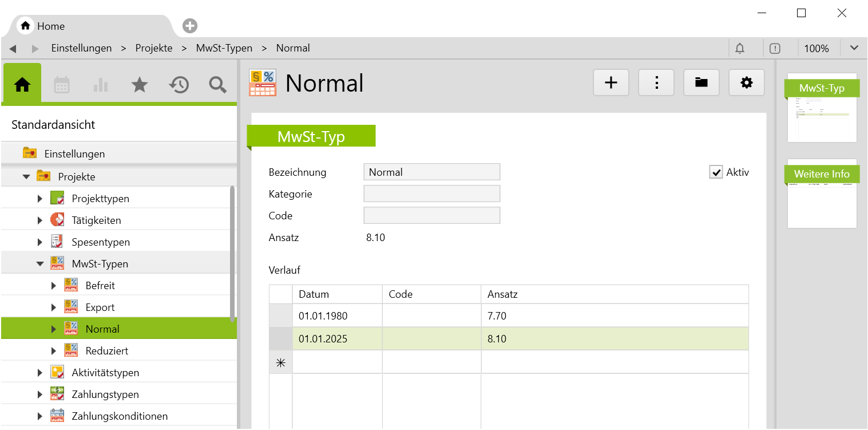868x430 pixels.
Task: Collapse the MwSt-Typen tree node
Action: 40,264
